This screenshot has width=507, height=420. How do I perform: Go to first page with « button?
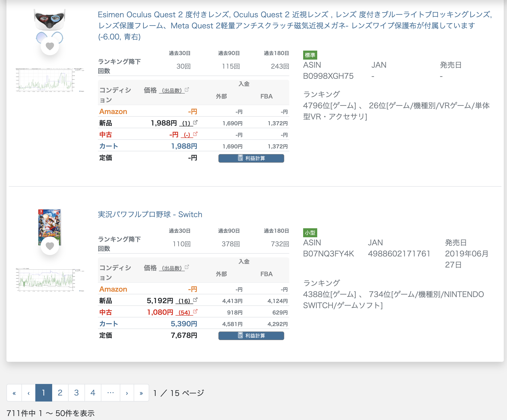tap(14, 393)
